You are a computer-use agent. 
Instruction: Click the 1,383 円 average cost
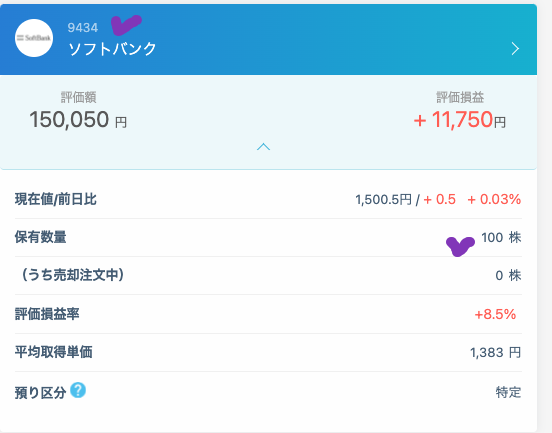[495, 352]
